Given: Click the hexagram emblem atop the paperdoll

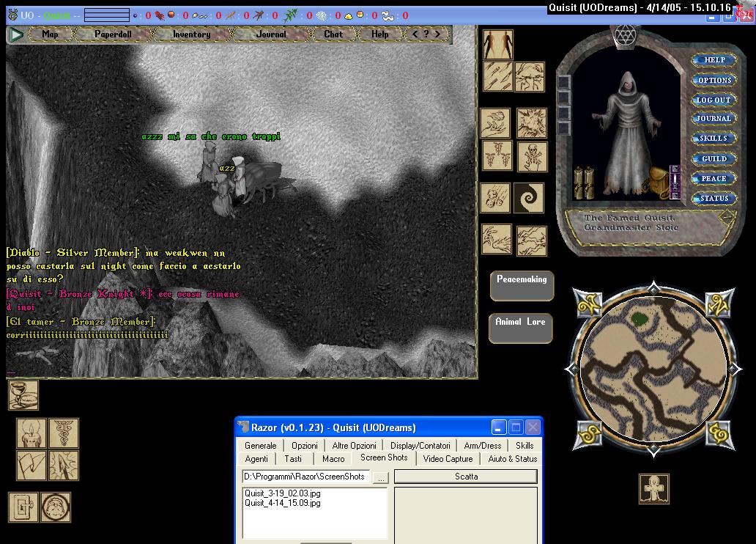Looking at the screenshot, I should (x=626, y=35).
